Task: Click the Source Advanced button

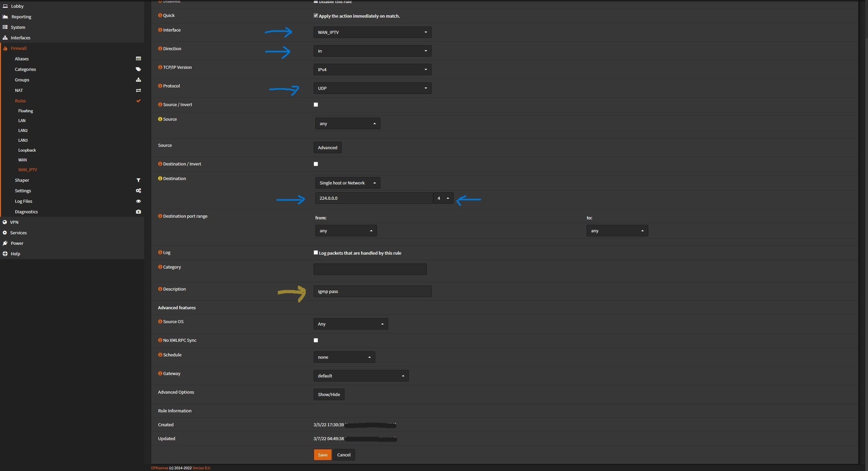Action: (327, 148)
